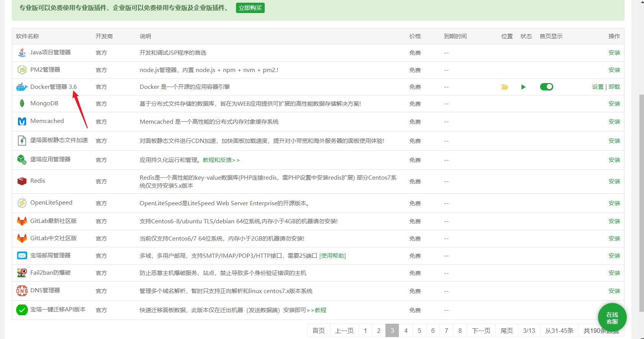The width and height of the screenshot is (644, 339).
Task: Click the 首页显示 column header
Action: pos(551,36)
